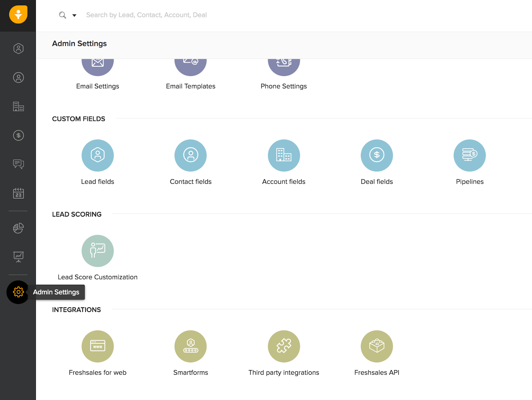Open the Conversations section in the sidebar

pos(19,164)
